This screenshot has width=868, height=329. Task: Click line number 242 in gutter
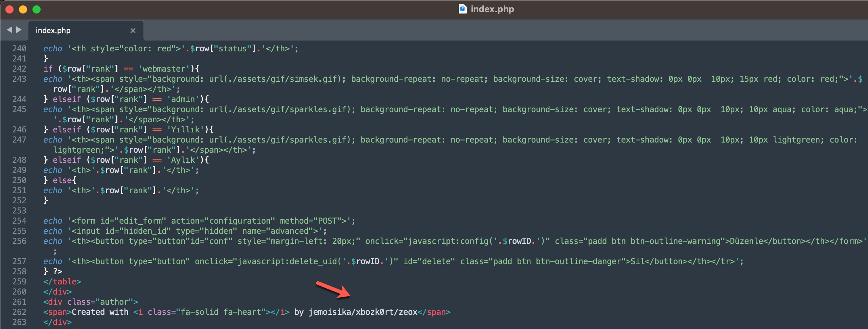coord(19,69)
